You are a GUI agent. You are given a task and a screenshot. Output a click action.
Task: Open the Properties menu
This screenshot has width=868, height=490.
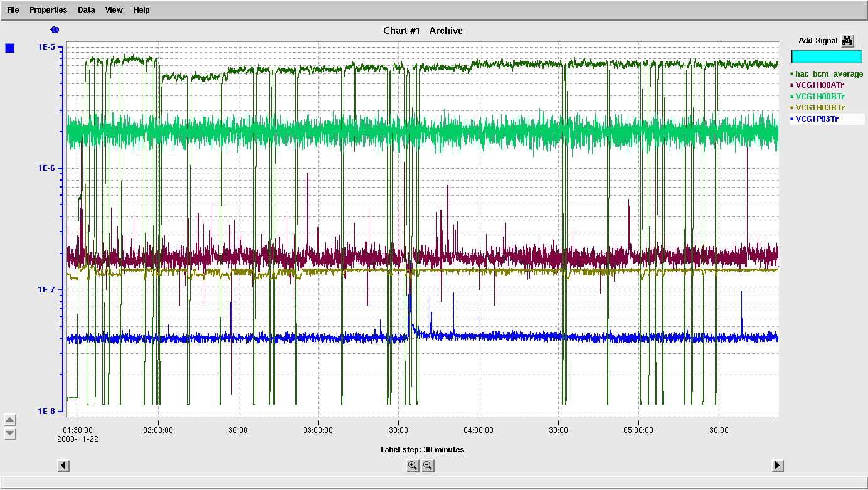tap(48, 10)
